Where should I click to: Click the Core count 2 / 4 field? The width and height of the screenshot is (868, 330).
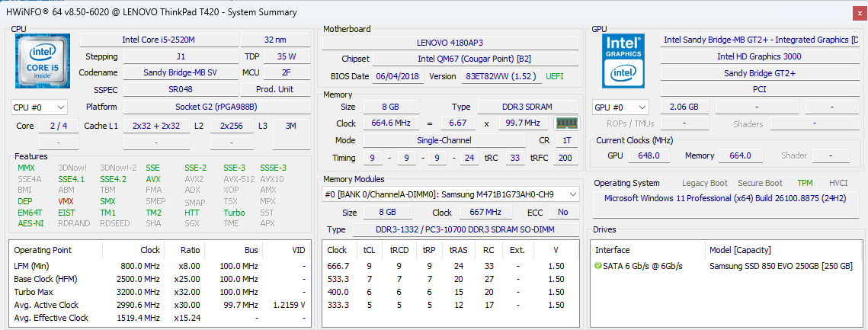59,126
